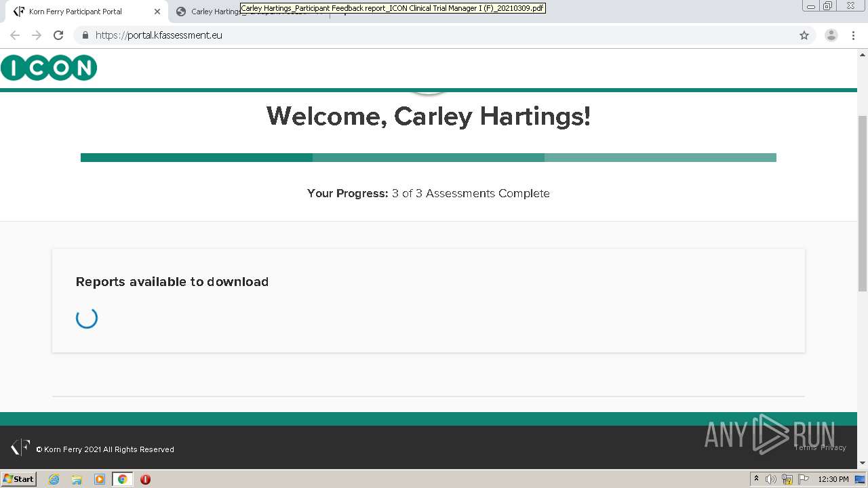868x488 pixels.
Task: View site info via the padlock icon
Action: [x=85, y=35]
